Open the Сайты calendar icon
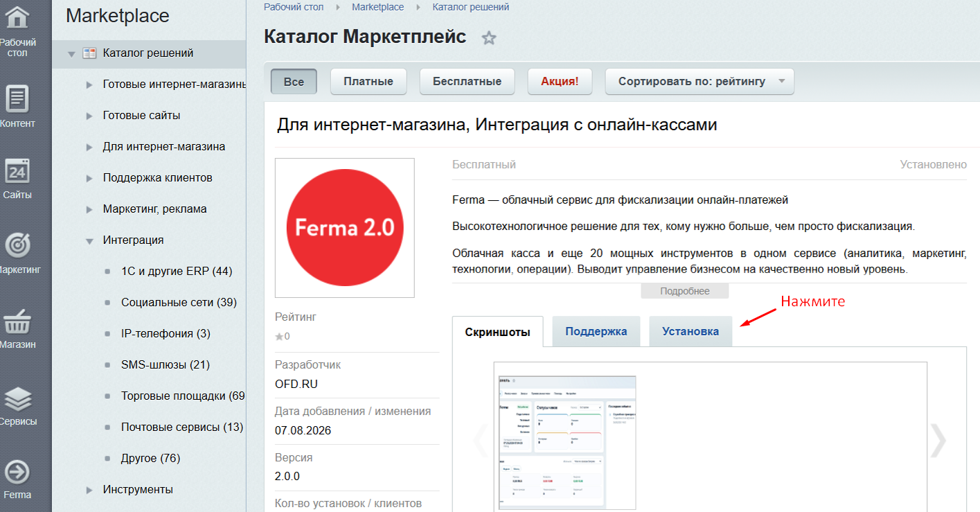980x512 pixels. pyautogui.click(x=17, y=170)
